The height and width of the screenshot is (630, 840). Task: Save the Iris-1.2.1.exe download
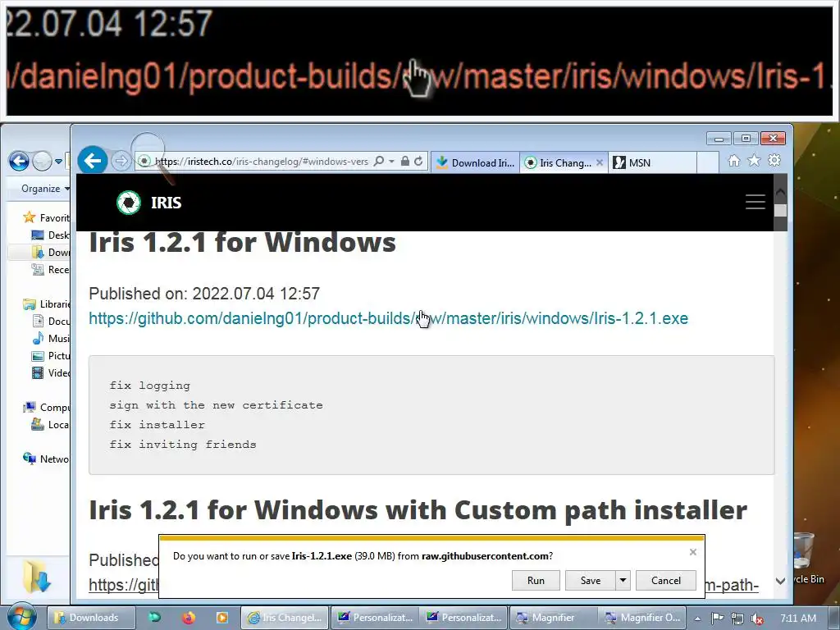[591, 580]
